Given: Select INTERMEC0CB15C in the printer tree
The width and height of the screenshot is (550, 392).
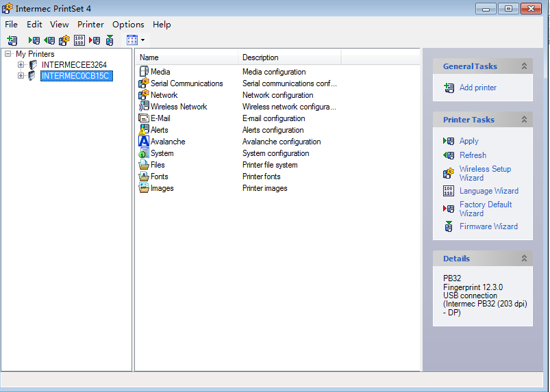Looking at the screenshot, I should (77, 76).
